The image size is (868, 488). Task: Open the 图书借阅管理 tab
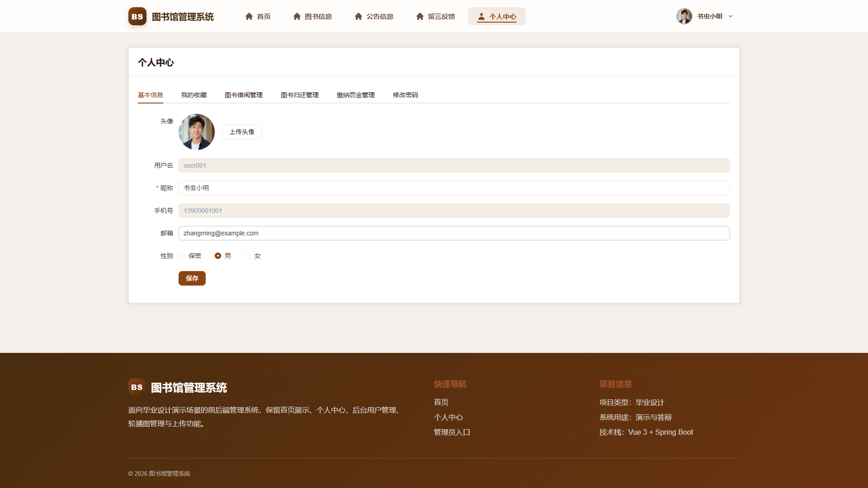coord(244,95)
